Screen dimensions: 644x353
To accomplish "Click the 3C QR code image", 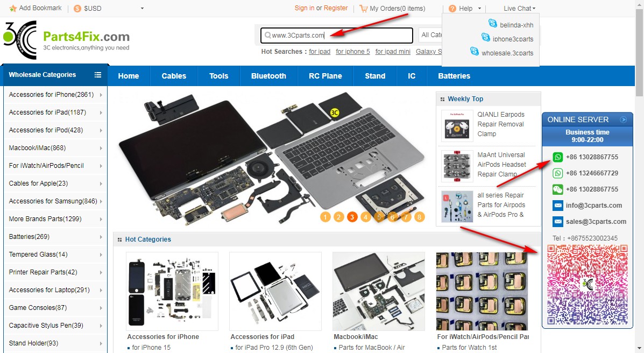I will click(588, 285).
